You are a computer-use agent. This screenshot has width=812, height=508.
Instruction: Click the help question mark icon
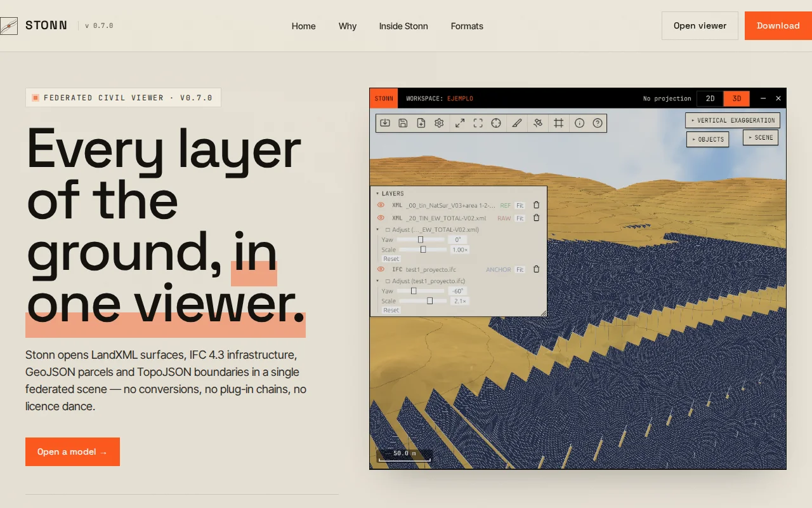click(598, 123)
